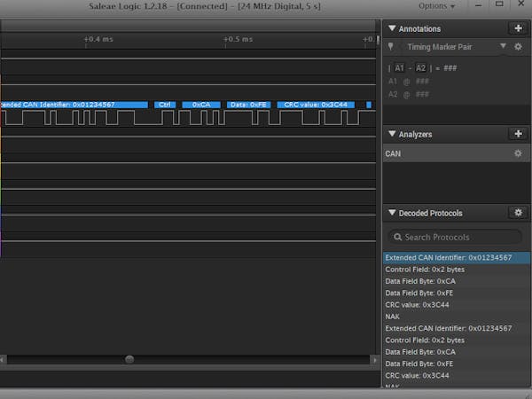Click the search magnifier icon
The image size is (532, 399).
[x=397, y=238]
